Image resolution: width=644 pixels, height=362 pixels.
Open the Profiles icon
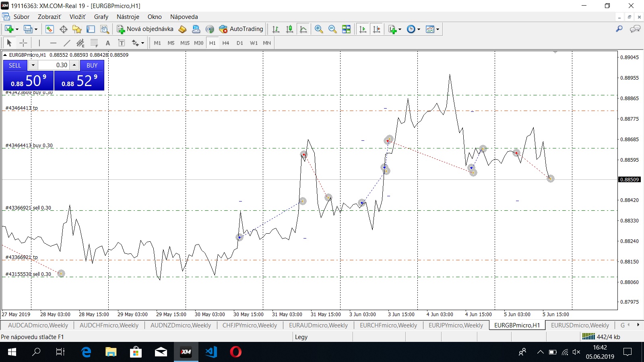click(28, 29)
